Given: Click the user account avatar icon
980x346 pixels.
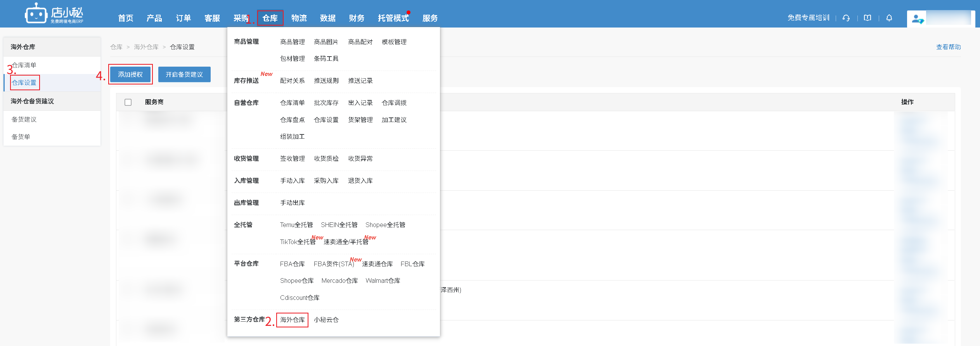Looking at the screenshot, I should (917, 19).
